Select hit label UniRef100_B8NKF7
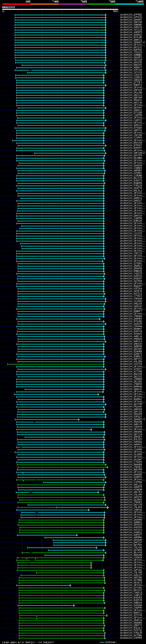 (131, 311)
